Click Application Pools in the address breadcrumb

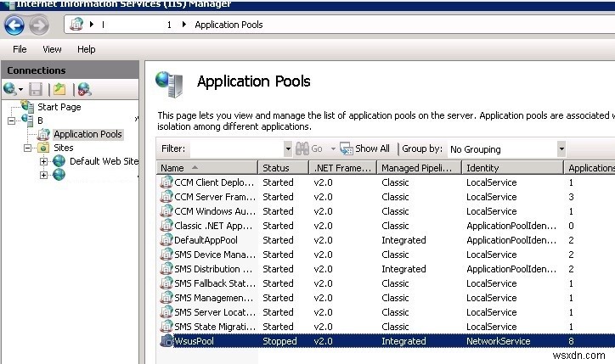(x=229, y=25)
